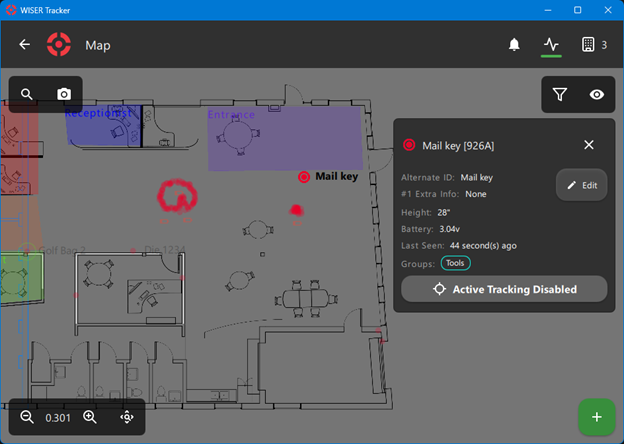Click the back arrow in header
Viewport: 624px width, 444px height.
coord(25,45)
